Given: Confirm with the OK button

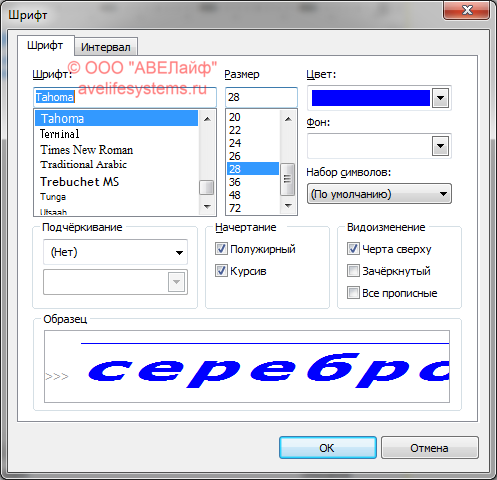Looking at the screenshot, I should (328, 448).
